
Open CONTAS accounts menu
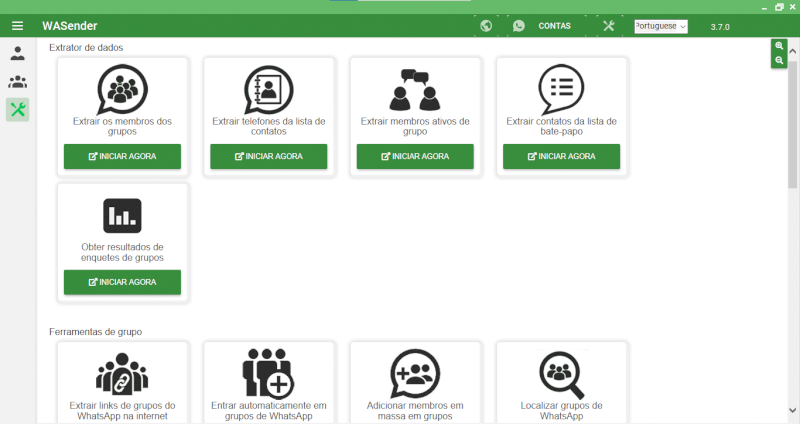pyautogui.click(x=555, y=26)
